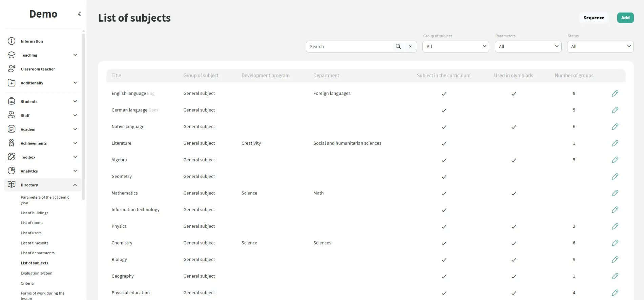Screen dimensions: 644x300
Task: Click the edit pencil for English language
Action: pyautogui.click(x=615, y=94)
